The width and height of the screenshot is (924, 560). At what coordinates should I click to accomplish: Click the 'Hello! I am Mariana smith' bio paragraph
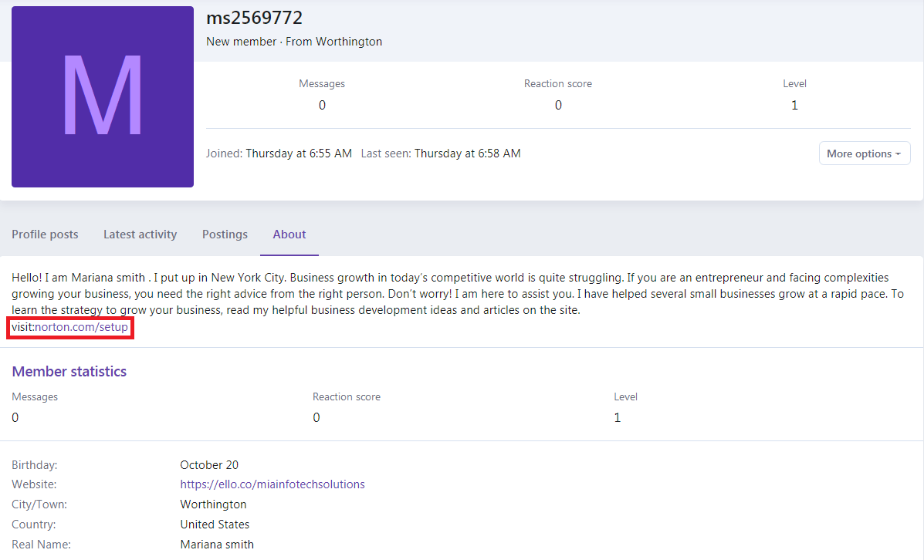pos(458,294)
